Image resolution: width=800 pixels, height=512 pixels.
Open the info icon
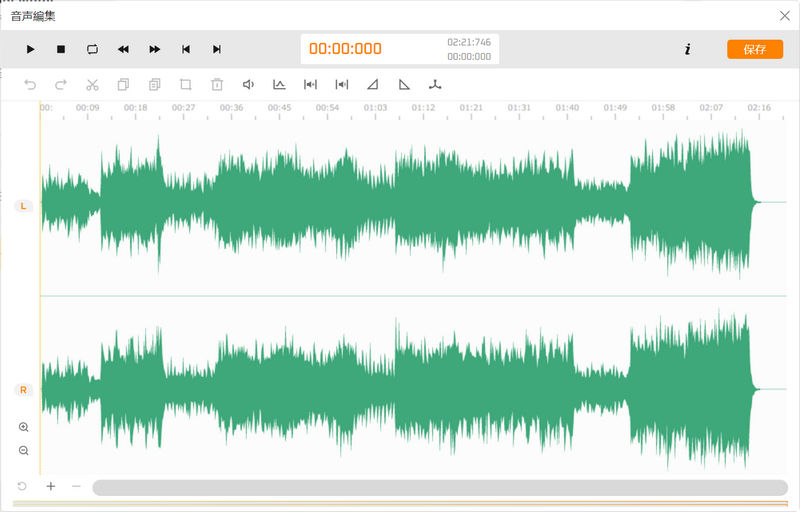(687, 49)
